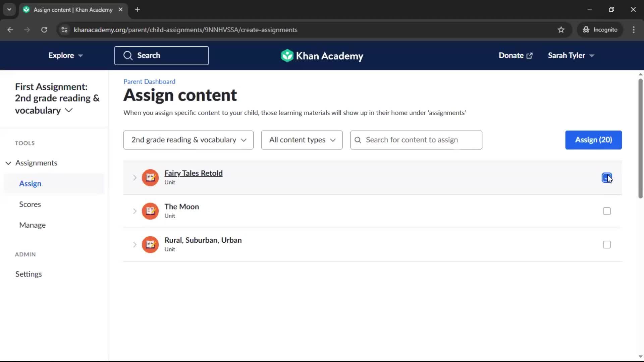Select Assign in the sidebar
This screenshot has height=362, width=644.
[x=54, y=184]
